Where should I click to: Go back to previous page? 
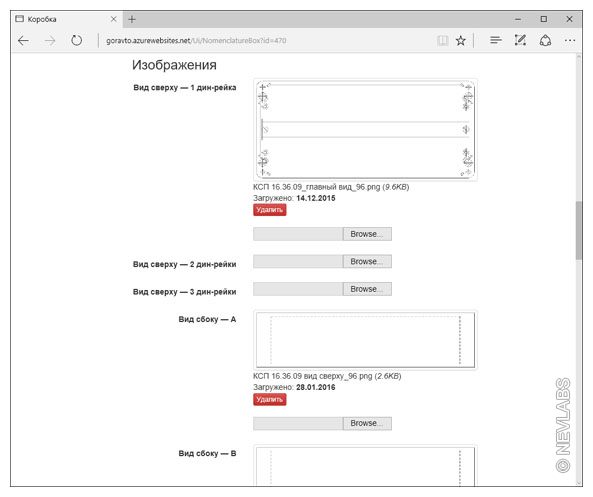[x=23, y=40]
